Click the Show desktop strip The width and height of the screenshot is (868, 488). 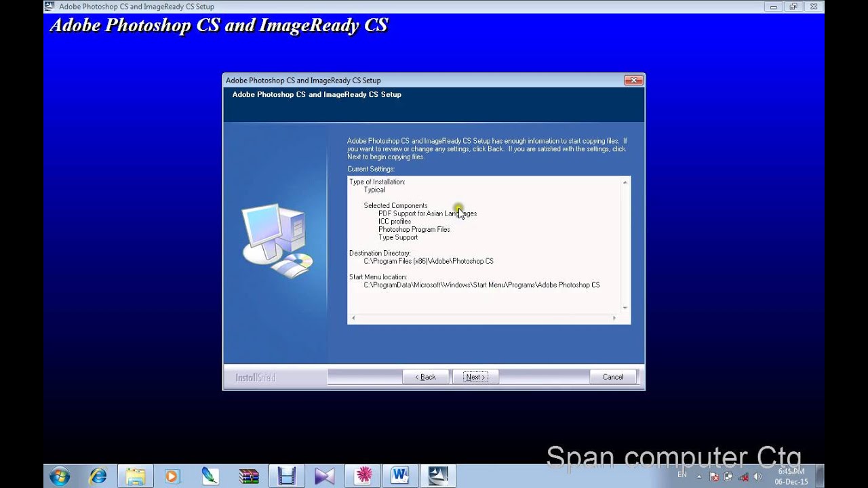tap(819, 476)
